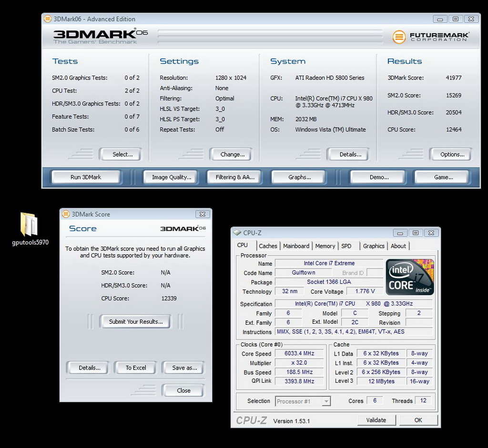Minimize the CPU-Z window
The image size is (488, 448).
tap(400, 233)
